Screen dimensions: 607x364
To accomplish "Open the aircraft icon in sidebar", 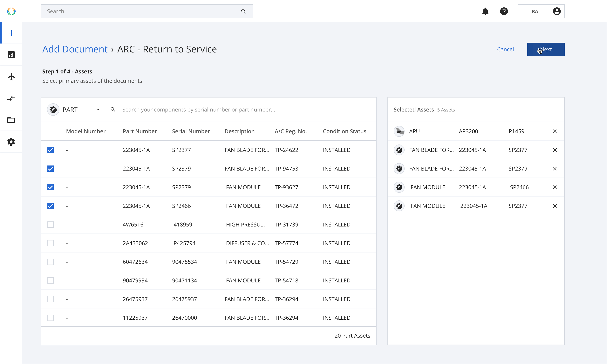I will (x=11, y=77).
